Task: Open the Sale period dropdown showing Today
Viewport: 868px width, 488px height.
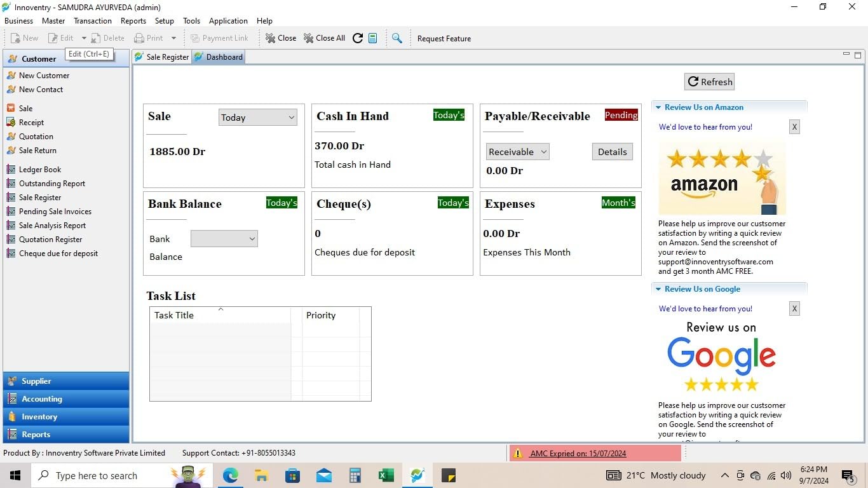Action: tap(257, 117)
